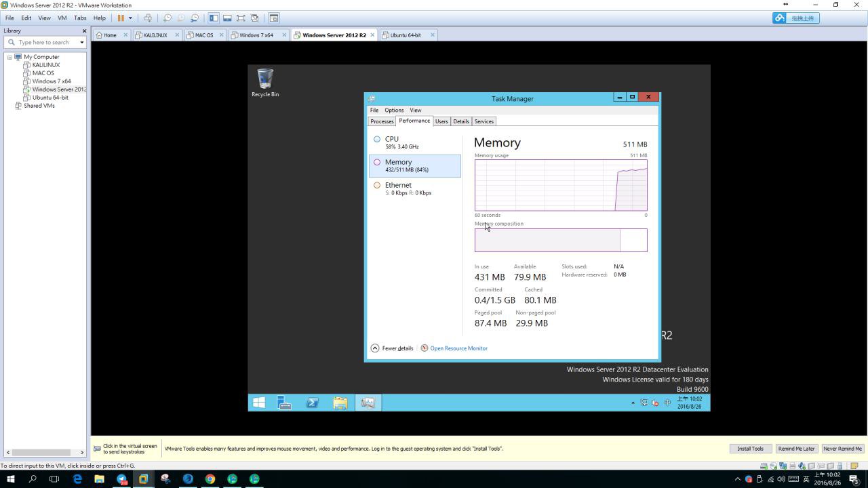The image size is (868, 488).
Task: Collapse Task Manager with Fewer details
Action: coord(392,348)
